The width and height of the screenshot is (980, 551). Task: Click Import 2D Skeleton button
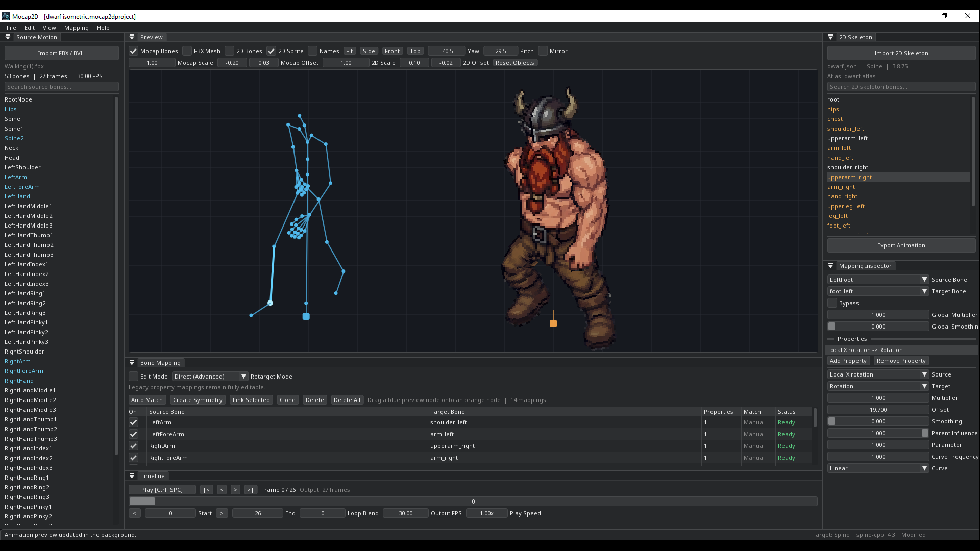click(901, 53)
